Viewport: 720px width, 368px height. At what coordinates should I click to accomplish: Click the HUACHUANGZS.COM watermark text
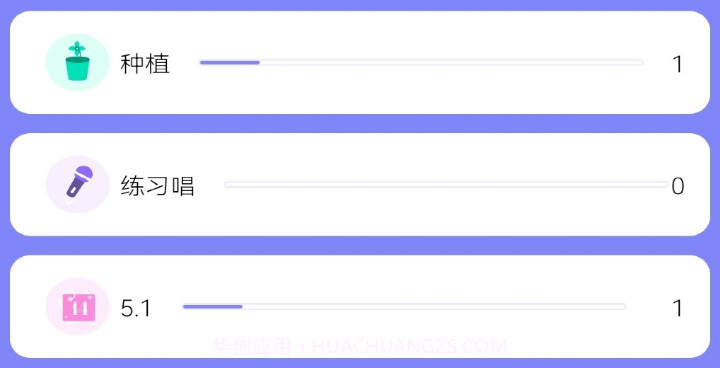pyautogui.click(x=409, y=346)
